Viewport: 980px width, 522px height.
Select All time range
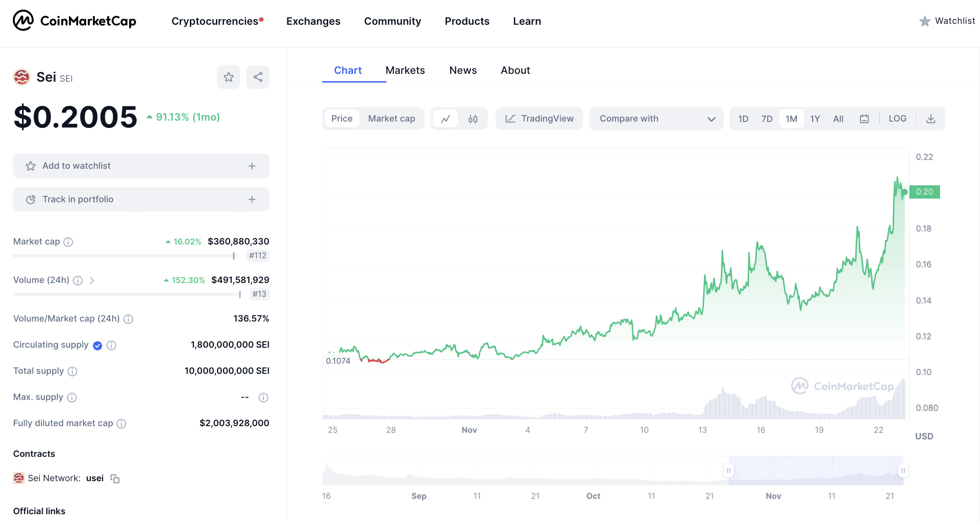838,119
